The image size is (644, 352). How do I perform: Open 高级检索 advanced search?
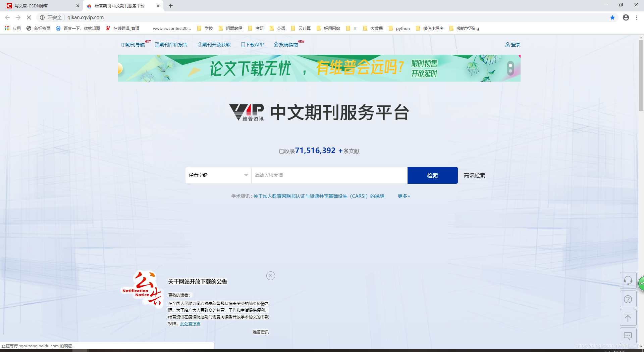(474, 175)
